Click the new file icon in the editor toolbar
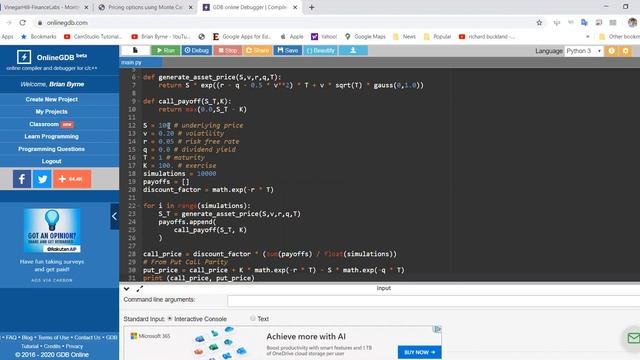640x360 pixels. pyautogui.click(x=135, y=50)
